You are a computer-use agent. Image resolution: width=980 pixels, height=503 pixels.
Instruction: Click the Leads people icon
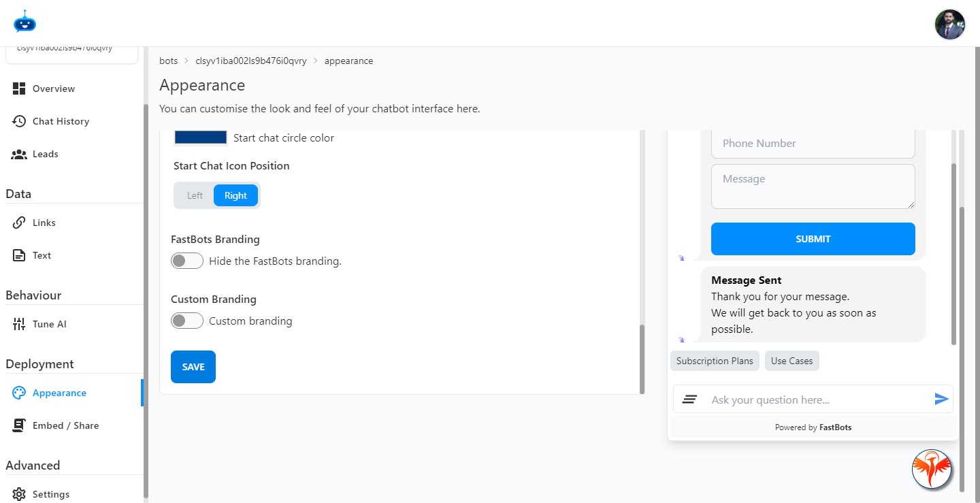18,153
